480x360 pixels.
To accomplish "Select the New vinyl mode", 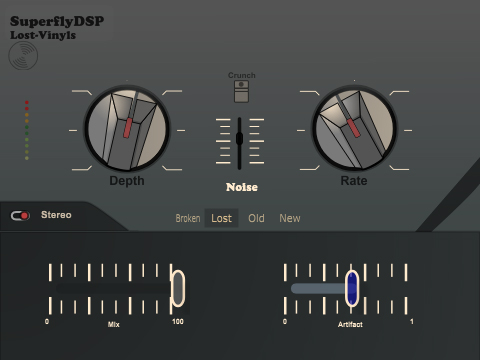I will pos(290,218).
